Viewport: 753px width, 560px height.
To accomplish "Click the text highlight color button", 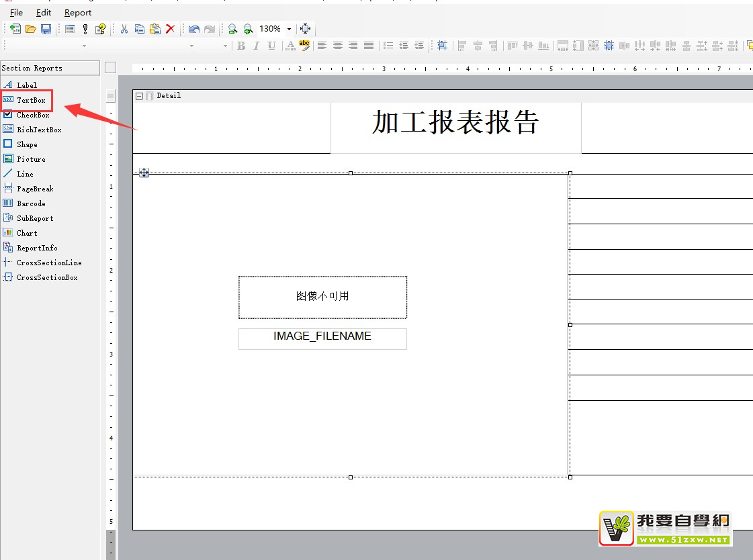I will (304, 46).
